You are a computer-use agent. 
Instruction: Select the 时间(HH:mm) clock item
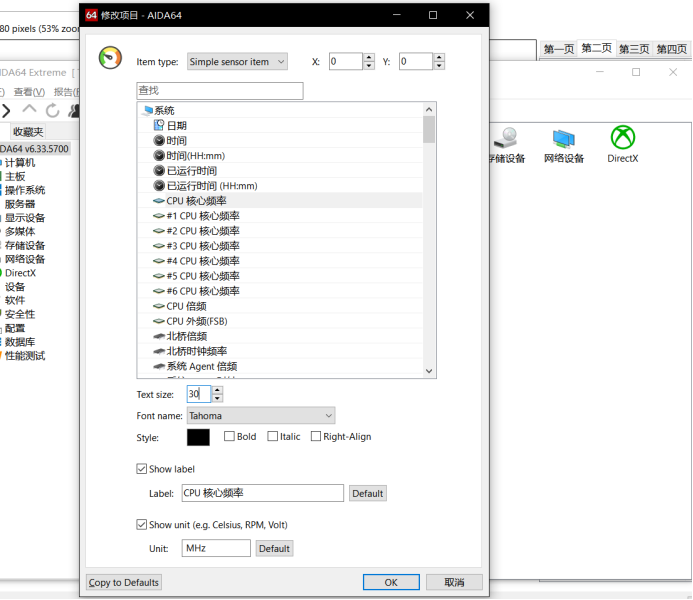(x=195, y=156)
